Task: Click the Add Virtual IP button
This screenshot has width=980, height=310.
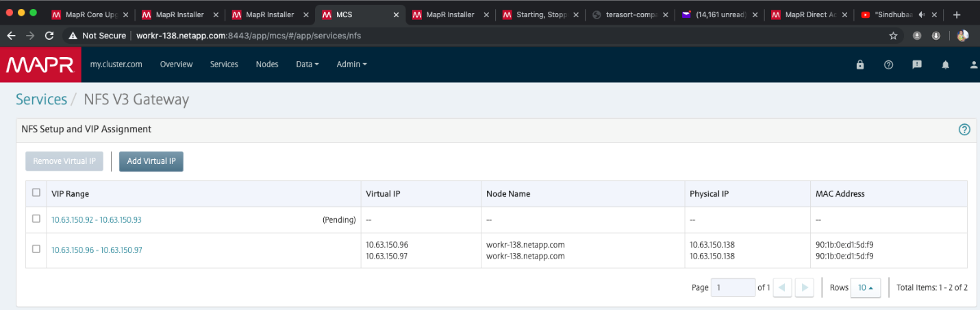Action: (x=151, y=161)
